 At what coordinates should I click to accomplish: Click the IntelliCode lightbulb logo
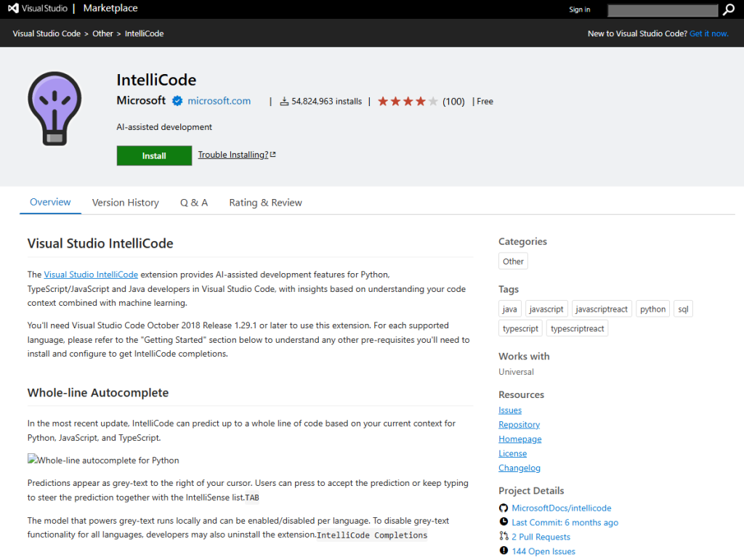[x=54, y=108]
